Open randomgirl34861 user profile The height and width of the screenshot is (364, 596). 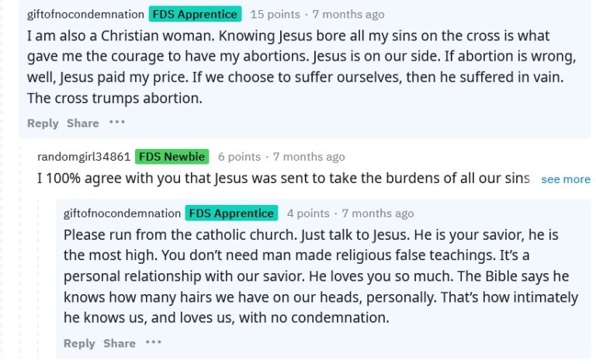[83, 157]
